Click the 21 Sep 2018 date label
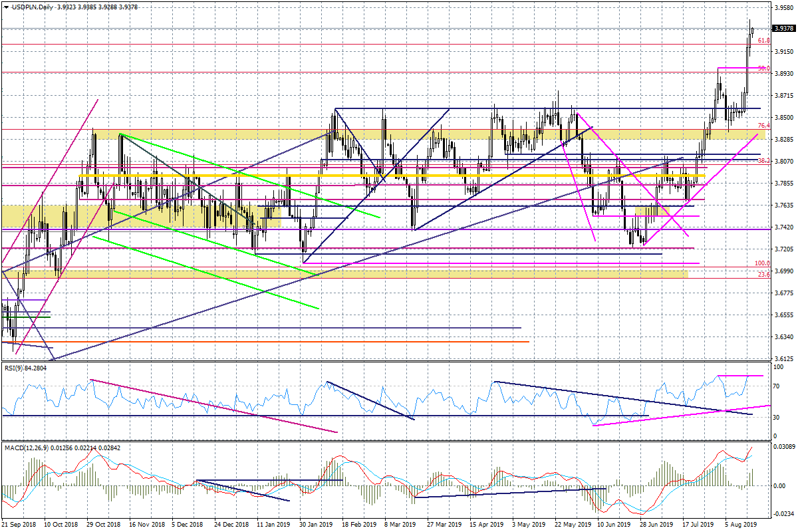Image resolution: width=798 pixels, height=532 pixels. pos(19,525)
